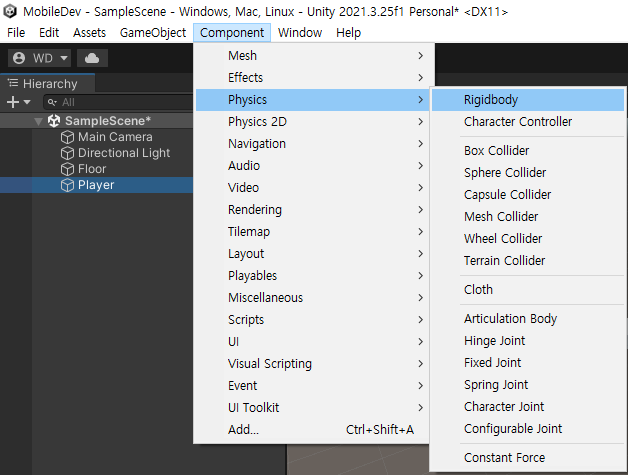
Task: Add a Capsule Collider
Action: click(528, 195)
